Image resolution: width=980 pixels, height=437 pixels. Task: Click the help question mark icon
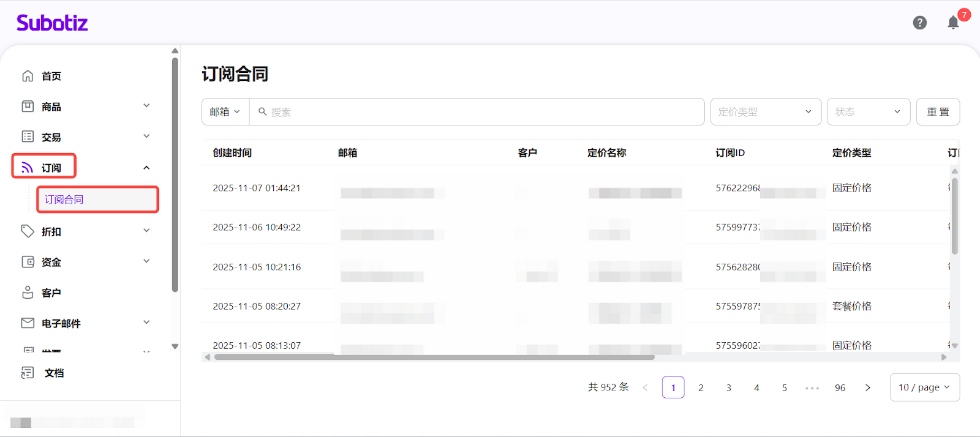(x=919, y=23)
